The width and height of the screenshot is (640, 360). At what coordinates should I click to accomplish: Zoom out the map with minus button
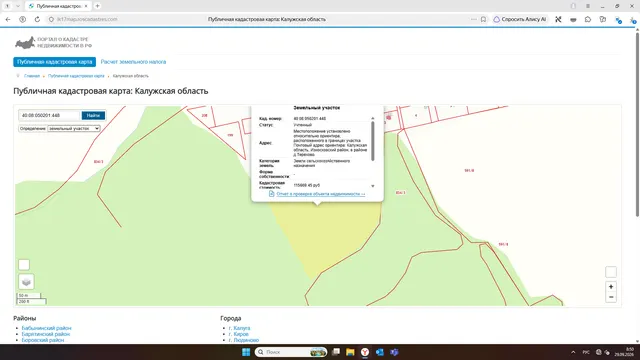click(x=611, y=297)
